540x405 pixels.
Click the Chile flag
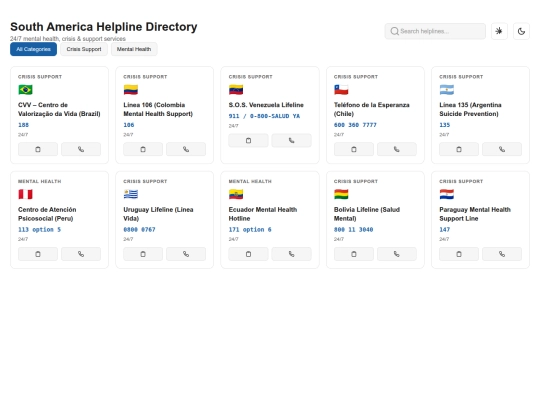point(341,90)
